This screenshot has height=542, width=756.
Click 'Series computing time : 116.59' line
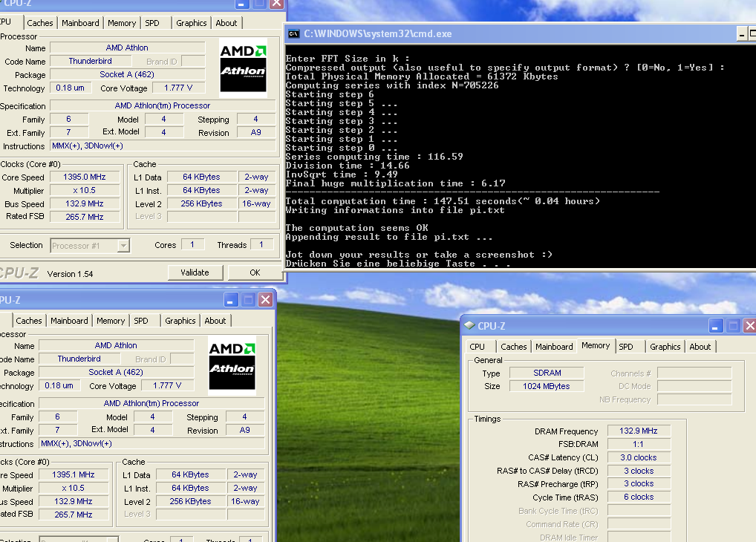(x=374, y=157)
